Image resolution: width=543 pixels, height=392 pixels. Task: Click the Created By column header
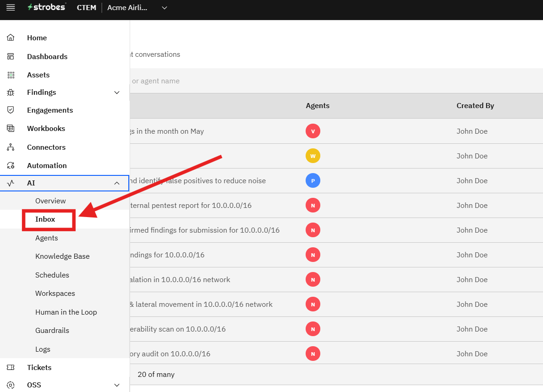[475, 105]
